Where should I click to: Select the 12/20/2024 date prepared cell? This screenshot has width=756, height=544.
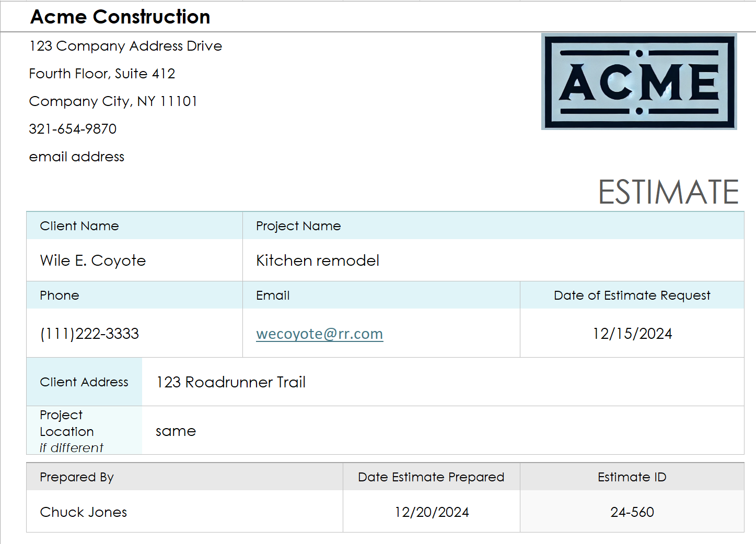click(x=432, y=512)
